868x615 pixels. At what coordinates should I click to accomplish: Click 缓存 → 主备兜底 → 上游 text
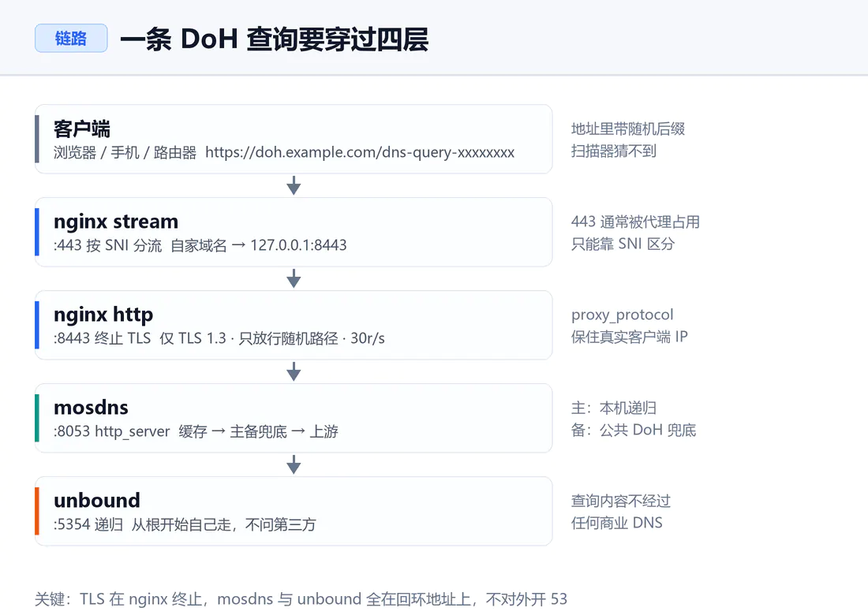(258, 431)
